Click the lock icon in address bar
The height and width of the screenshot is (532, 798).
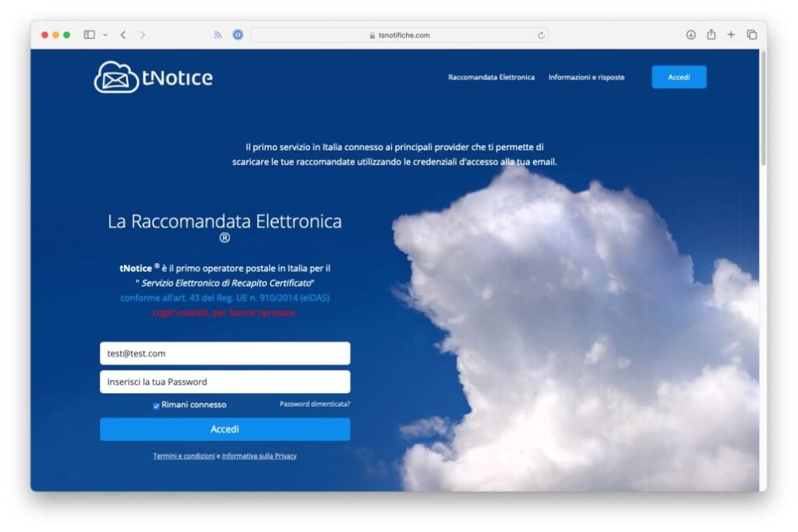[x=372, y=35]
